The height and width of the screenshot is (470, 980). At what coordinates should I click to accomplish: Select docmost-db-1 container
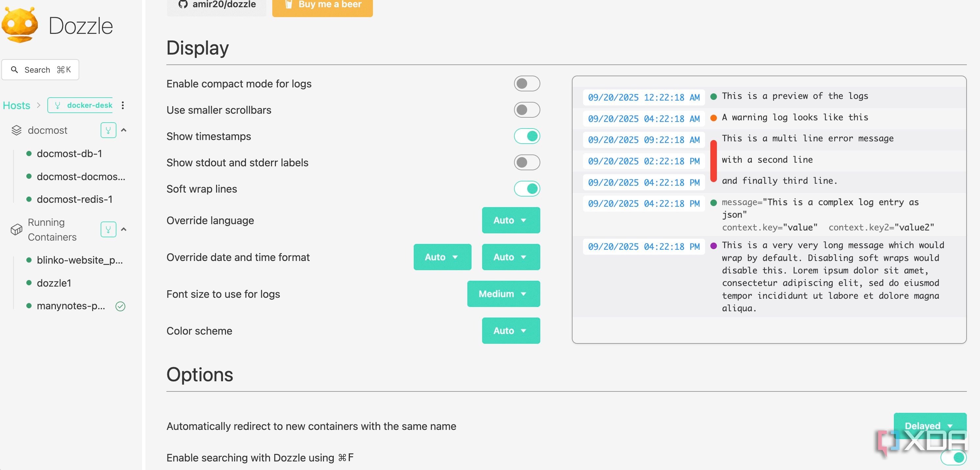click(70, 153)
